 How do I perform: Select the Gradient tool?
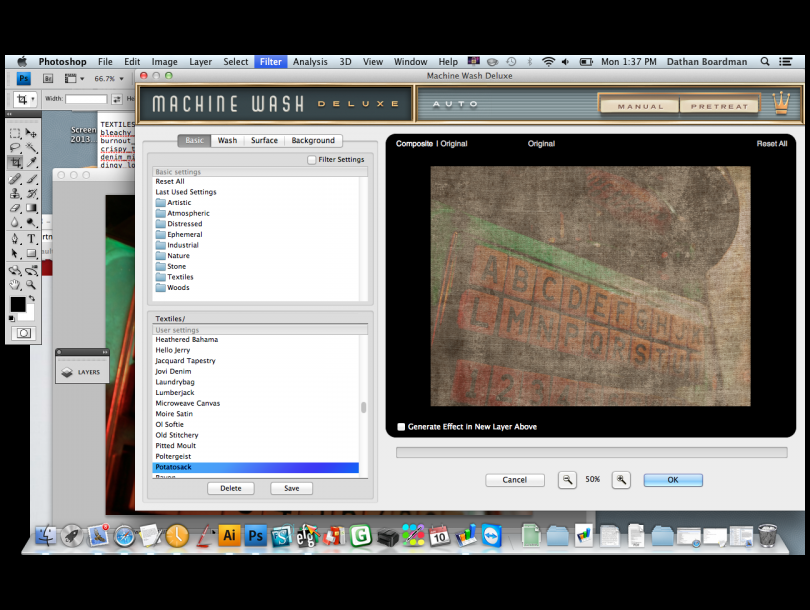31,208
